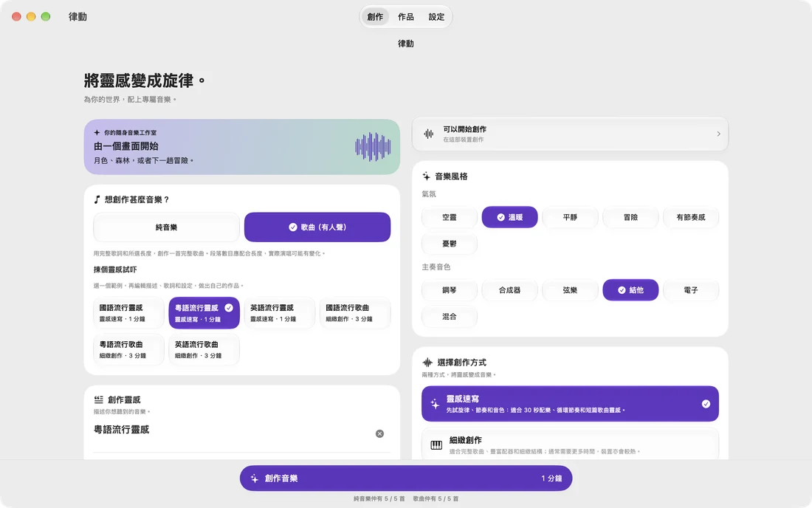Click the 歌曲仲有 5 / 5 首 quota text
This screenshot has width=812, height=508.
(x=436, y=498)
